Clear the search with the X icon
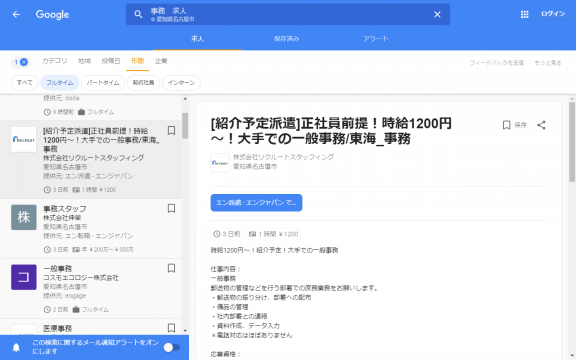The height and width of the screenshot is (360, 576). [x=437, y=14]
